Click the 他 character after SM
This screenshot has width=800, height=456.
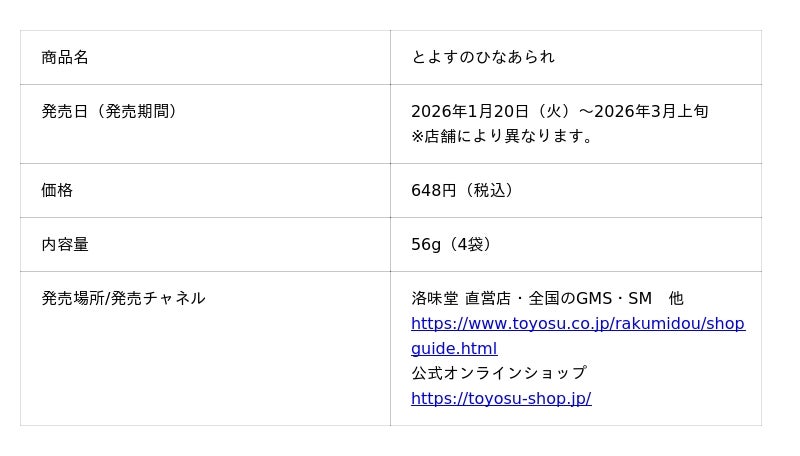[x=676, y=298]
